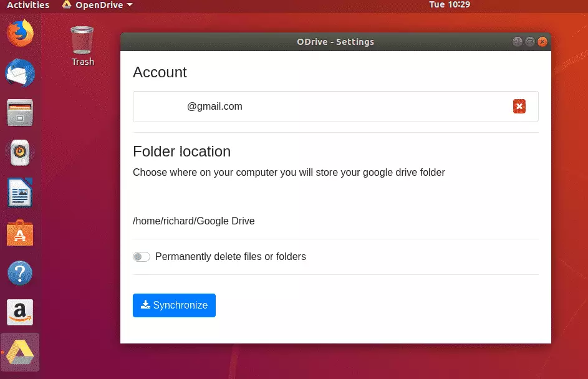
Task: Launch Thunderbird mail from the dock
Action: pos(20,73)
